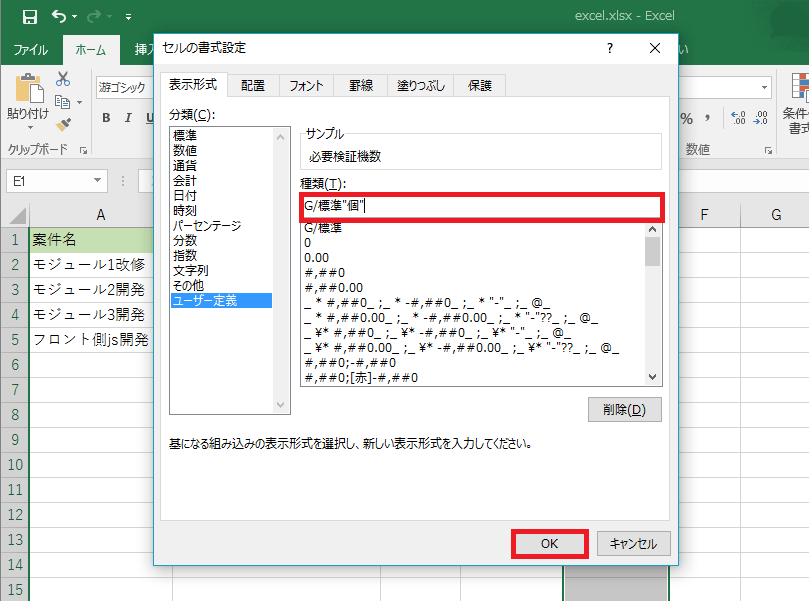Screen dimensions: 809x601
Task: Select ユーザー定義 in category list
Action: 221,300
